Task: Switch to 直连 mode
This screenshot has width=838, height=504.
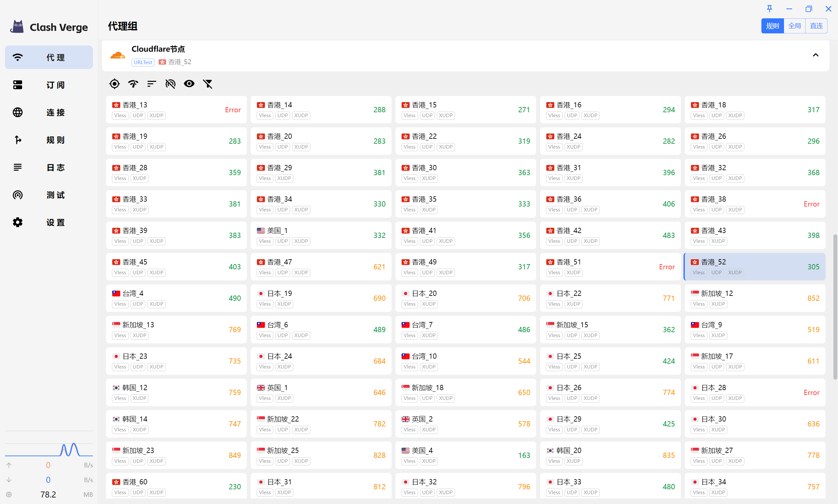Action: (x=816, y=26)
